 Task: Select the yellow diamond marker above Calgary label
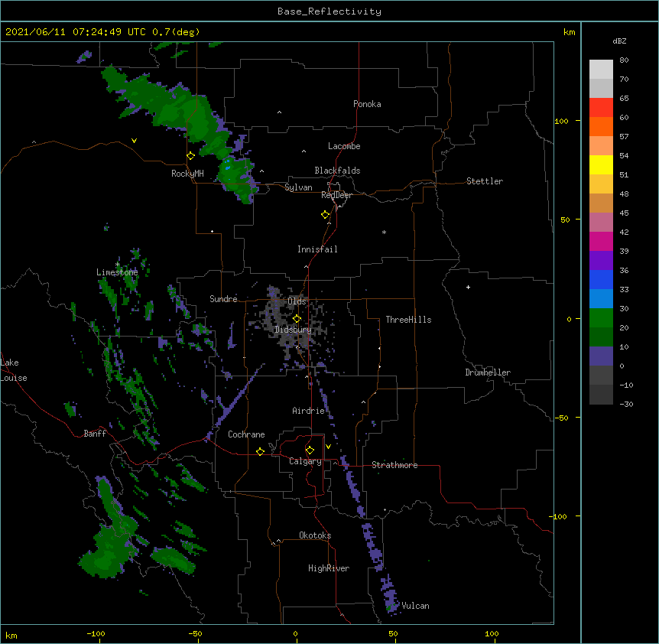point(310,450)
